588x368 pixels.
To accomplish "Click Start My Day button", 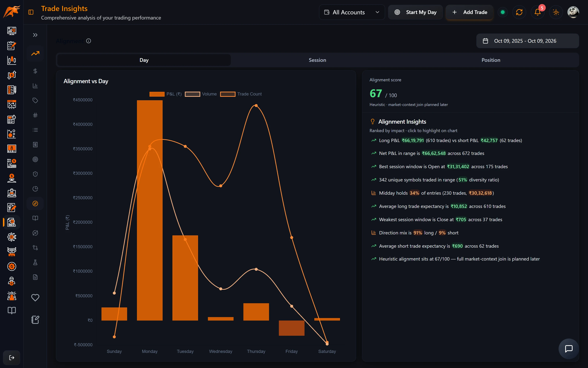I will [x=415, y=12].
